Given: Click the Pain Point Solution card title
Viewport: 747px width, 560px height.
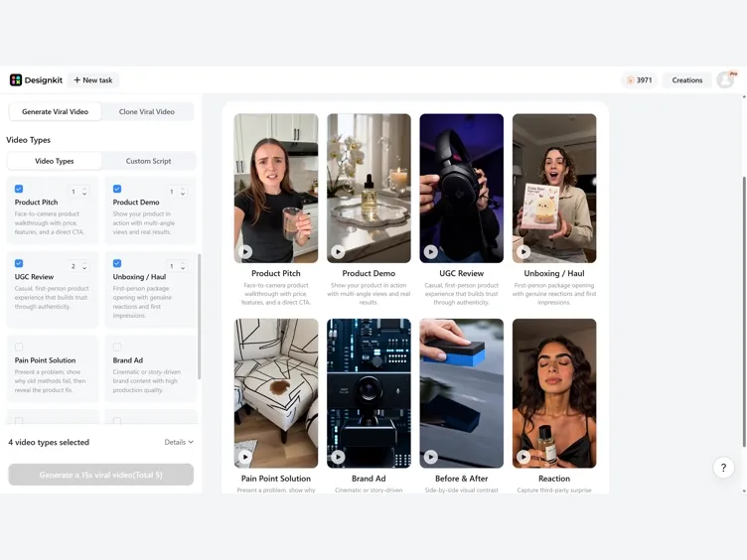Looking at the screenshot, I should [46, 360].
